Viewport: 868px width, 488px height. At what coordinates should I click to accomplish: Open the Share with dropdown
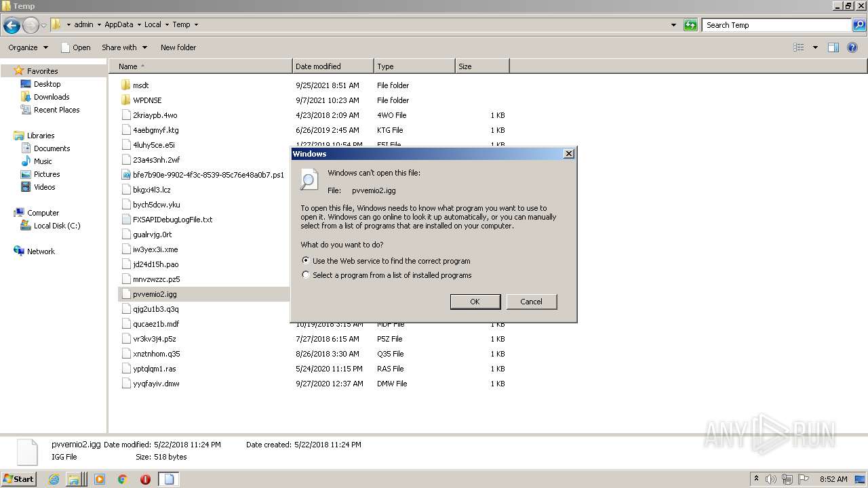124,47
